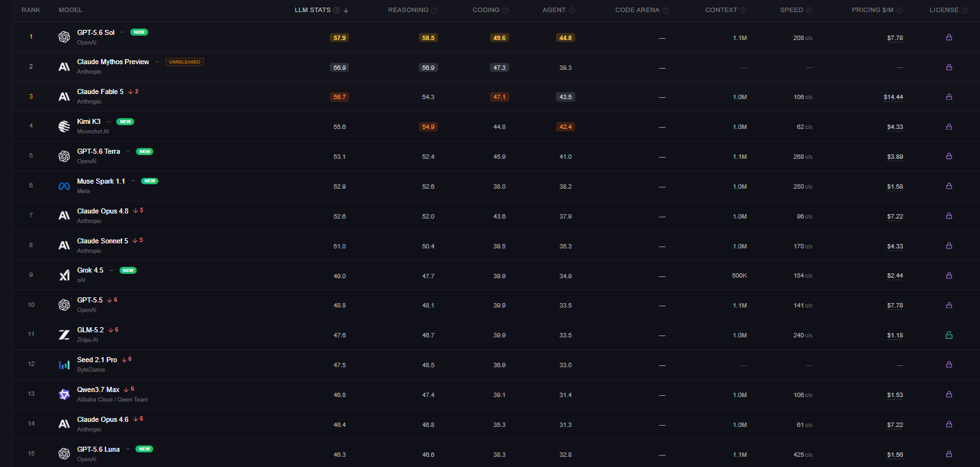The image size is (980, 467).
Task: Click the green open-license lock in the GLM-5.2 row
Action: click(949, 335)
